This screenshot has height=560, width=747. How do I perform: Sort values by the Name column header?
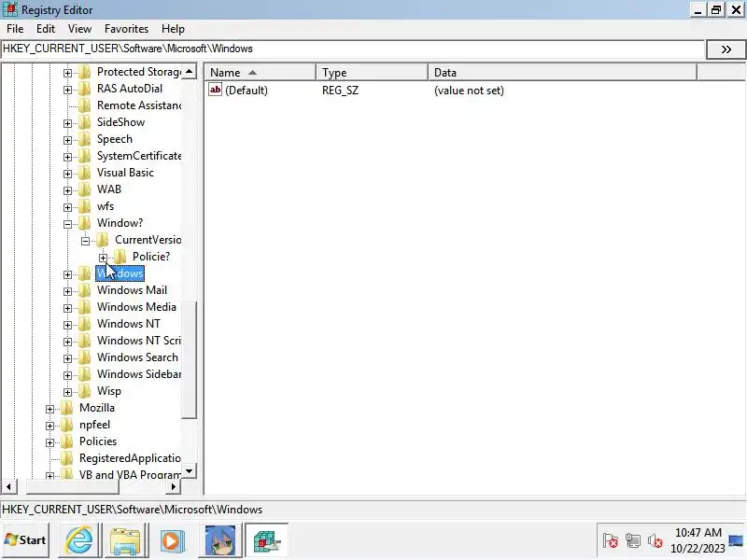(261, 73)
